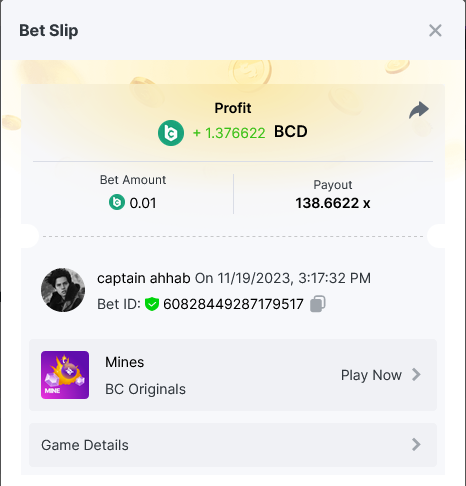Click the BC Originals provider label
The height and width of the screenshot is (486, 466).
coord(145,389)
